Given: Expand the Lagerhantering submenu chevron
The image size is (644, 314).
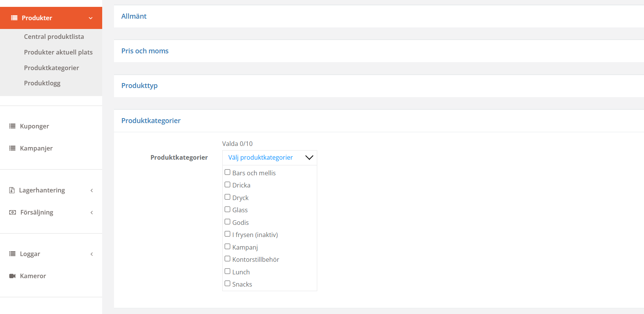Looking at the screenshot, I should click(92, 190).
